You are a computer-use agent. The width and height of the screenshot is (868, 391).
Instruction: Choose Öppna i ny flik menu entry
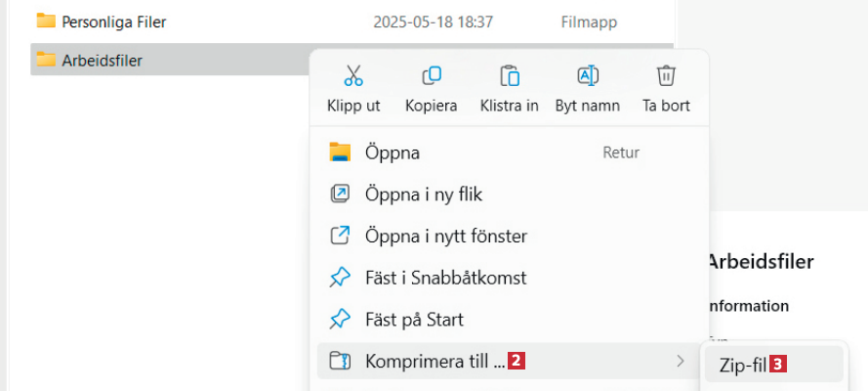click(423, 195)
